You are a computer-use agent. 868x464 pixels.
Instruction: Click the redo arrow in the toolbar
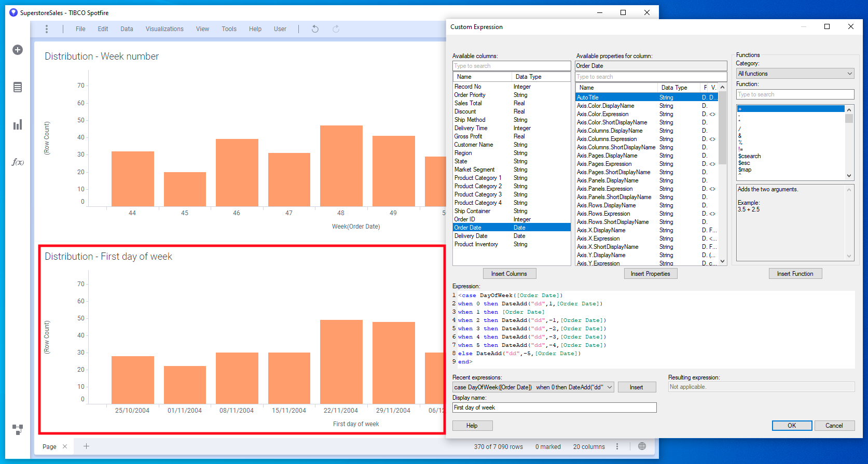click(336, 29)
